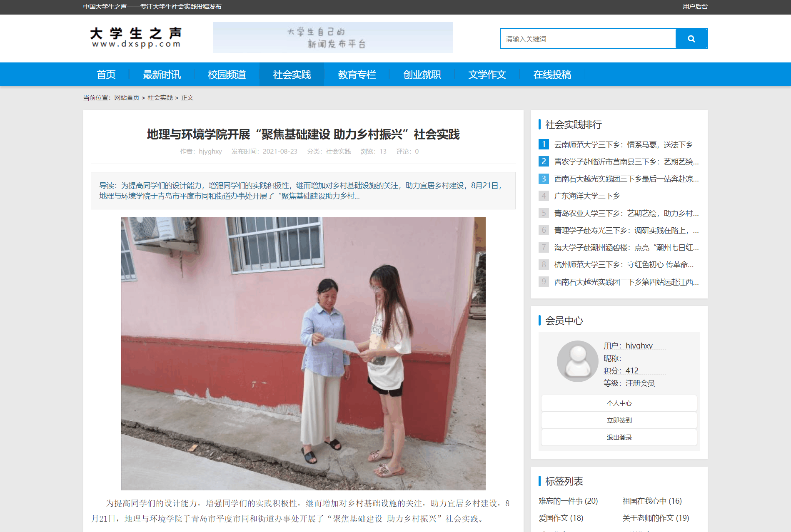Image resolution: width=791 pixels, height=532 pixels.
Task: Open ranked article 青岛农业大学三下乡
Action: pyautogui.click(x=626, y=213)
